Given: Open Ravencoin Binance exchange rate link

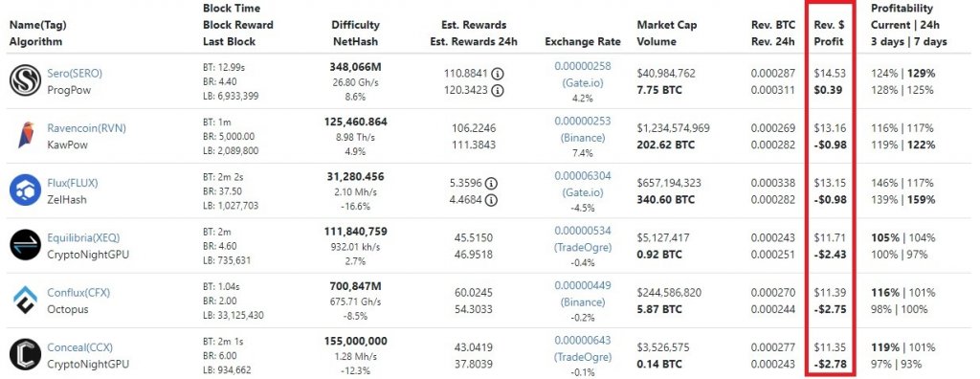Looking at the screenshot, I should (583, 129).
